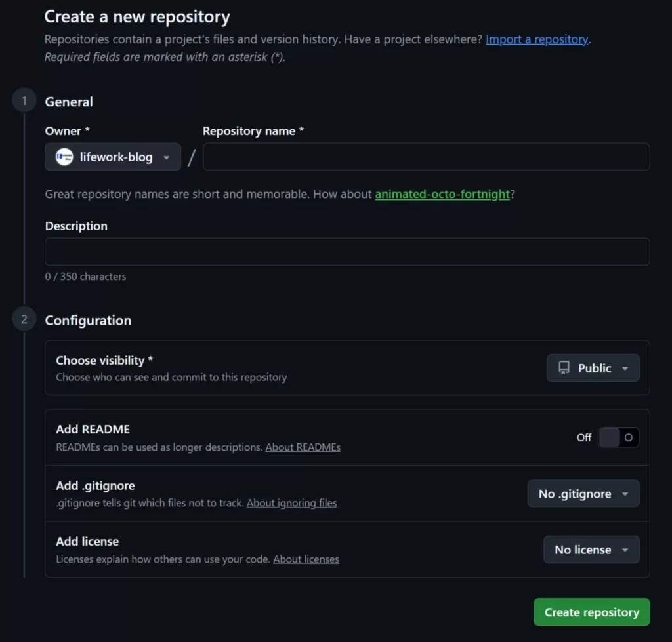Open the Import a repository link

(x=537, y=39)
